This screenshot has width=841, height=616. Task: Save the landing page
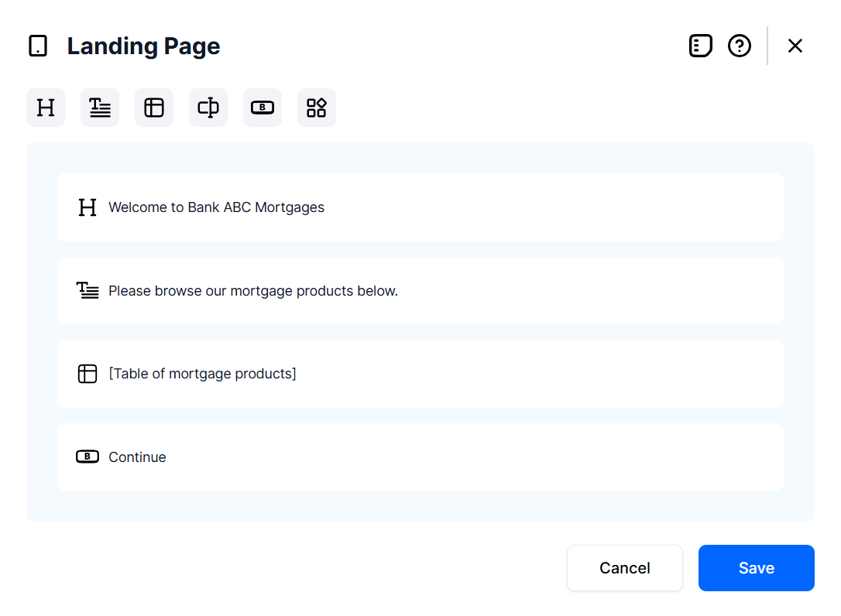pos(756,568)
